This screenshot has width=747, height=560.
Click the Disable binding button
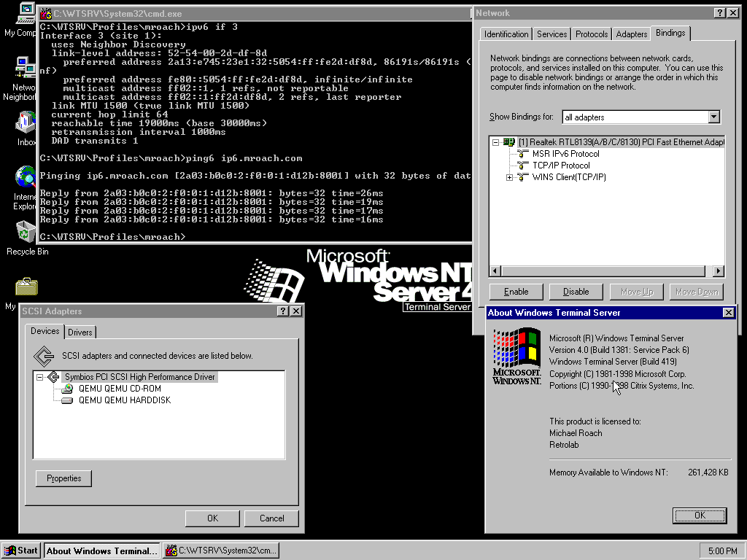click(x=576, y=292)
